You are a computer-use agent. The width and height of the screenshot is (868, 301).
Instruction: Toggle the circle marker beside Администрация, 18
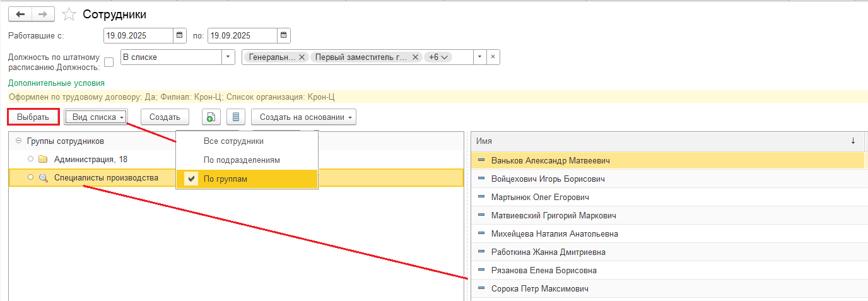[30, 159]
